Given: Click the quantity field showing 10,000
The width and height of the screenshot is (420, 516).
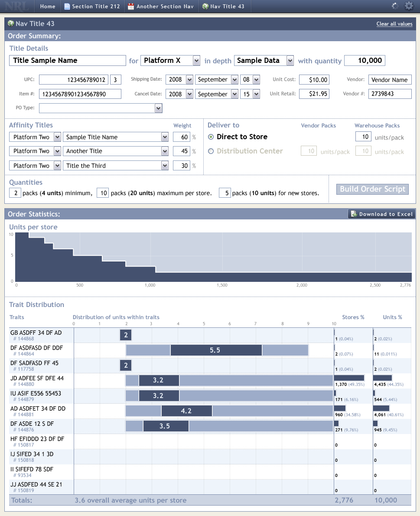Looking at the screenshot, I should tap(365, 61).
